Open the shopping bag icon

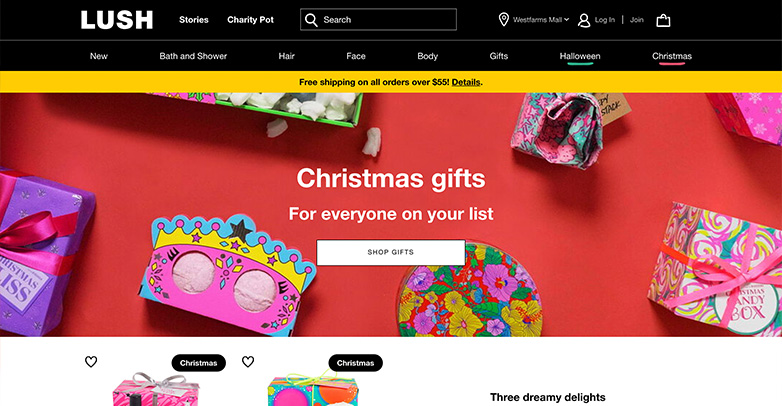tap(663, 20)
